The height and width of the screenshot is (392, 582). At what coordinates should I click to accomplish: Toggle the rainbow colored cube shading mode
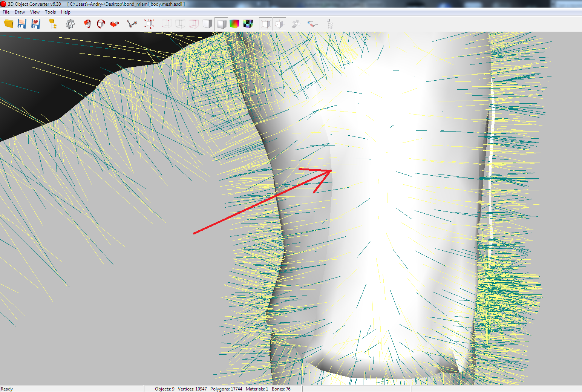click(x=234, y=24)
